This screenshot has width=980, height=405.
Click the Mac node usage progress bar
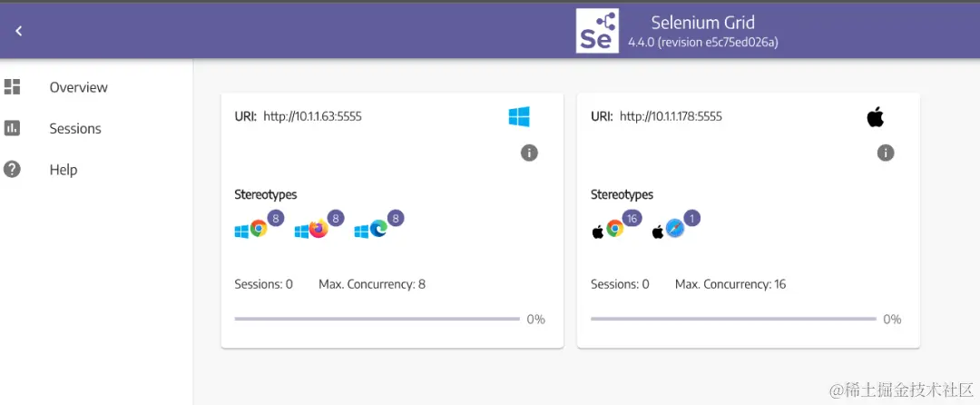(733, 319)
